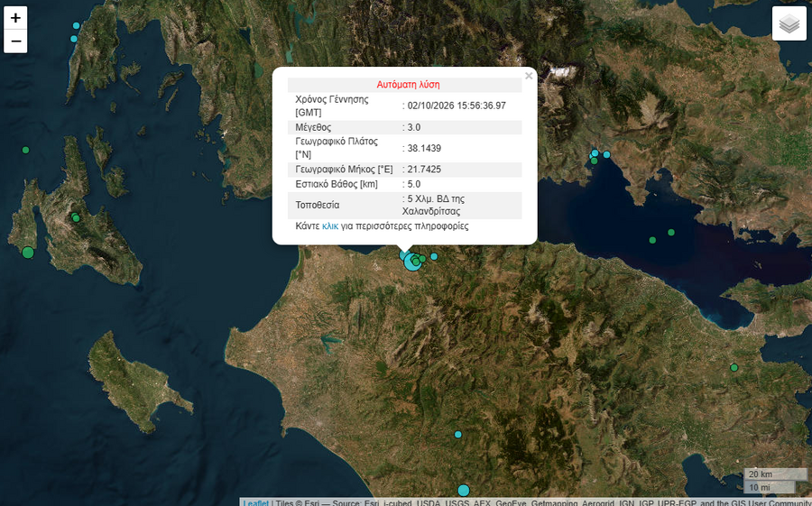Select the cyan marker at the bottom edge of the map
The image size is (812, 506).
pyautogui.click(x=464, y=490)
